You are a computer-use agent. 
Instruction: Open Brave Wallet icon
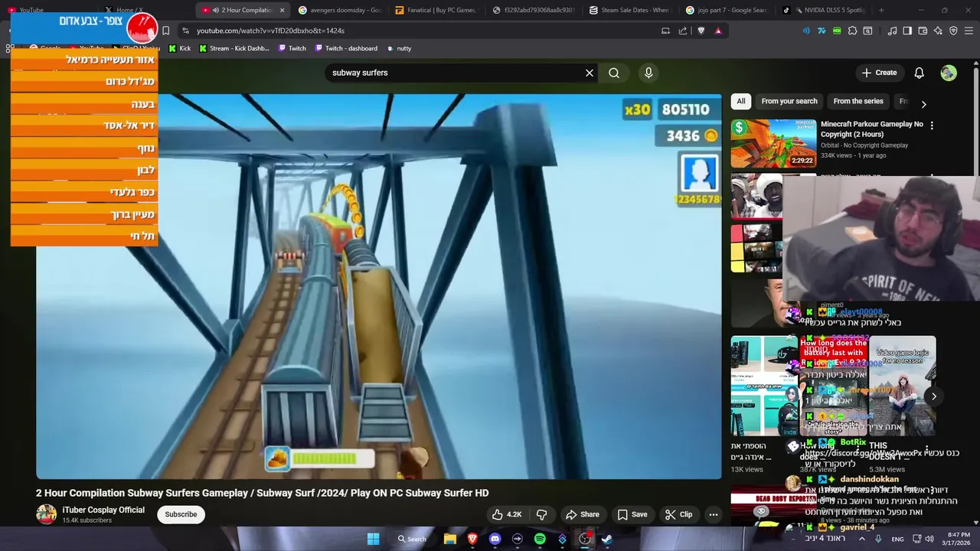pos(923,31)
